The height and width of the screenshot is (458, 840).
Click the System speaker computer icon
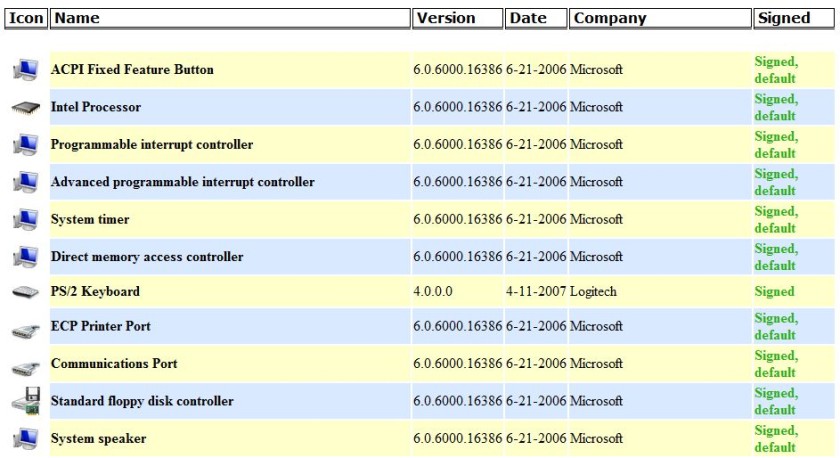coord(25,439)
